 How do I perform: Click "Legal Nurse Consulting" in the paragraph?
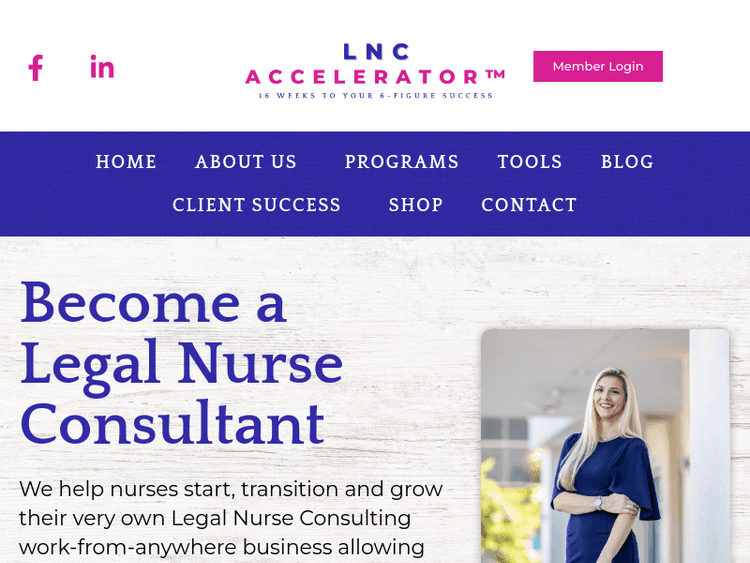pyautogui.click(x=291, y=519)
